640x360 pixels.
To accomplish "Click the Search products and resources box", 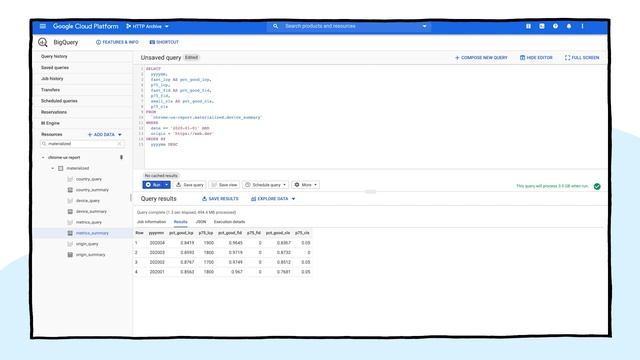I will [350, 26].
